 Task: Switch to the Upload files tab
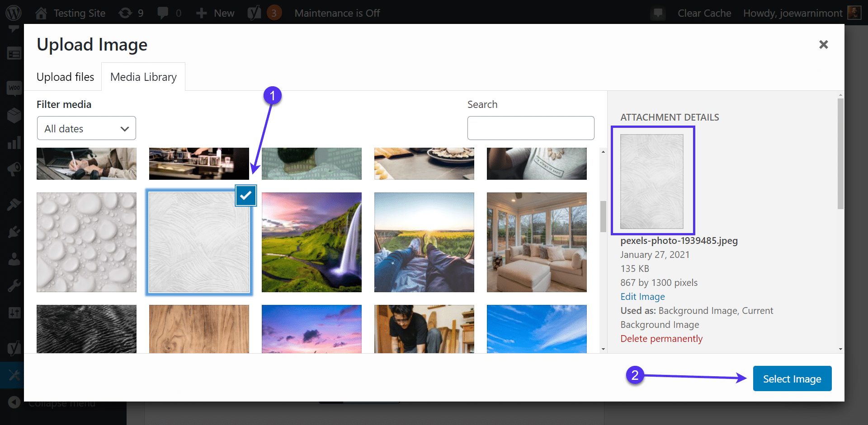[65, 76]
